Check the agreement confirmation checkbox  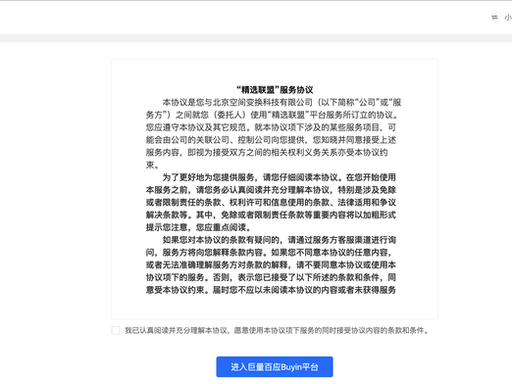116,330
